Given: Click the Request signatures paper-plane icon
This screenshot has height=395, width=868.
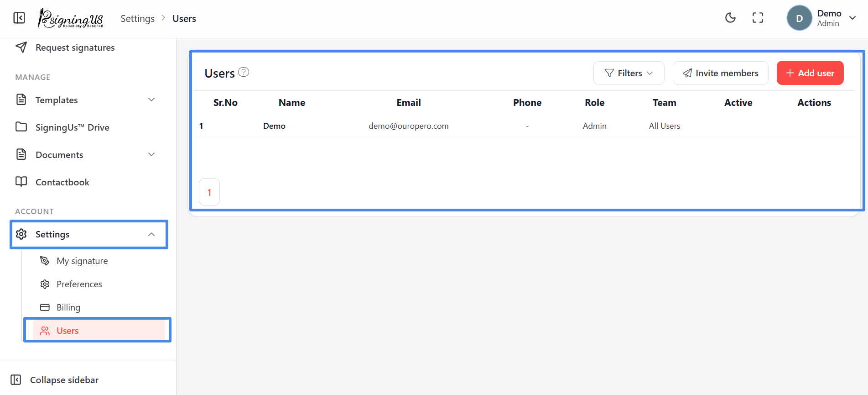Looking at the screenshot, I should coord(21,47).
